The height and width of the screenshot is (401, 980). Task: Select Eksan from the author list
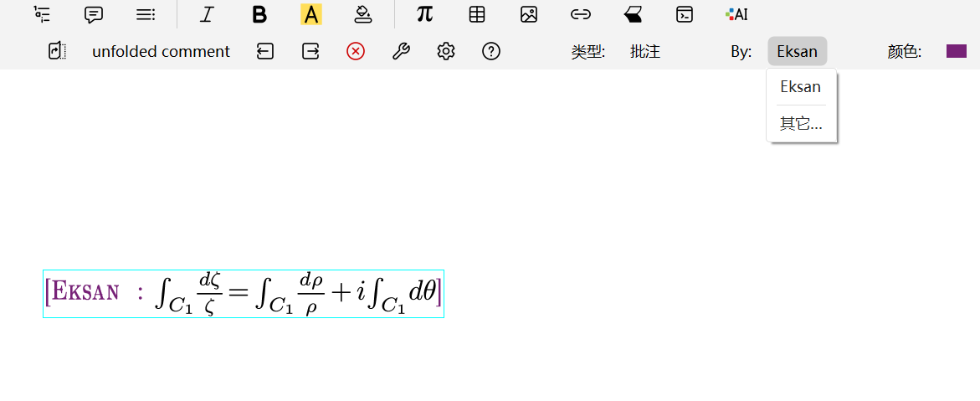[800, 87]
